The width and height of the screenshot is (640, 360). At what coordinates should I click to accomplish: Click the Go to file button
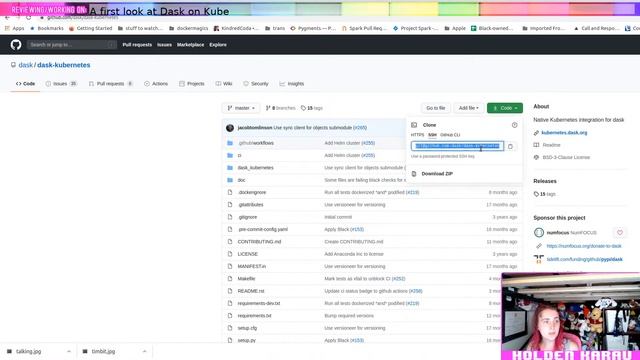click(436, 108)
